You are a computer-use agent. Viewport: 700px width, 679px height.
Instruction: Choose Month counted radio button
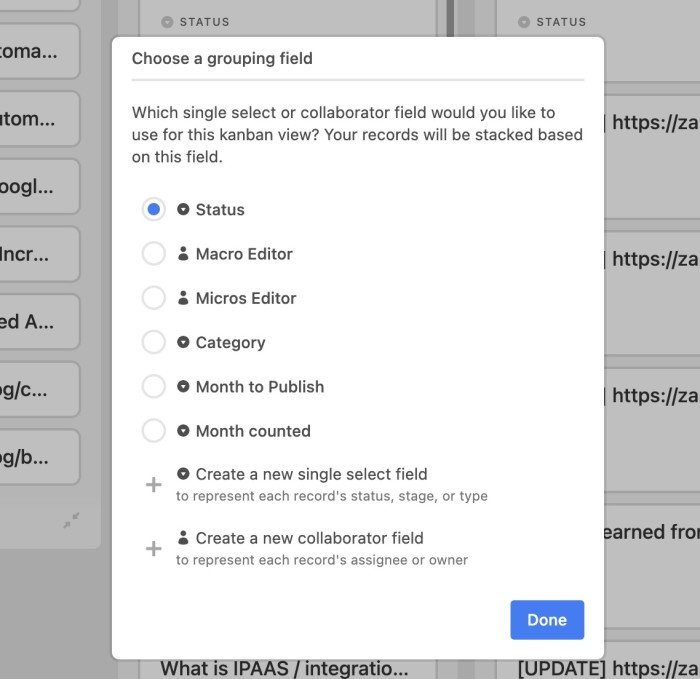click(154, 430)
